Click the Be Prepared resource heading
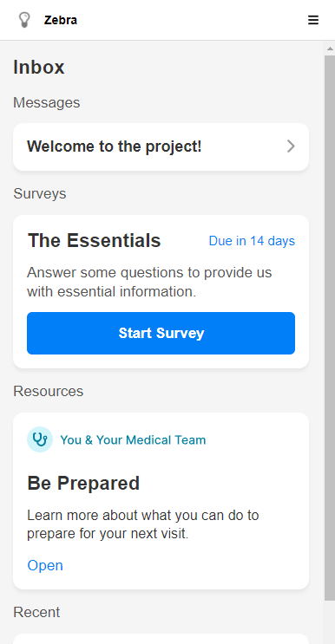The image size is (335, 644). (83, 483)
